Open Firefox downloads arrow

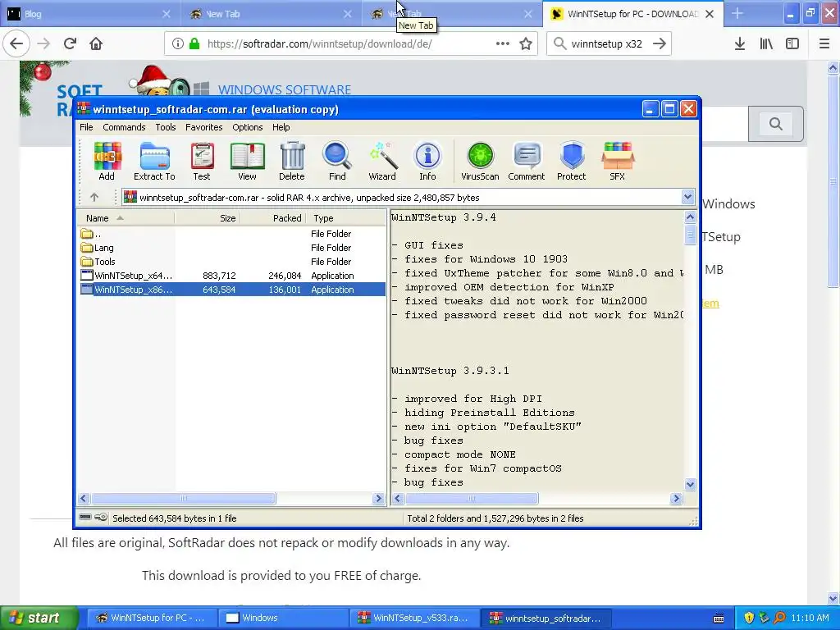(740, 43)
